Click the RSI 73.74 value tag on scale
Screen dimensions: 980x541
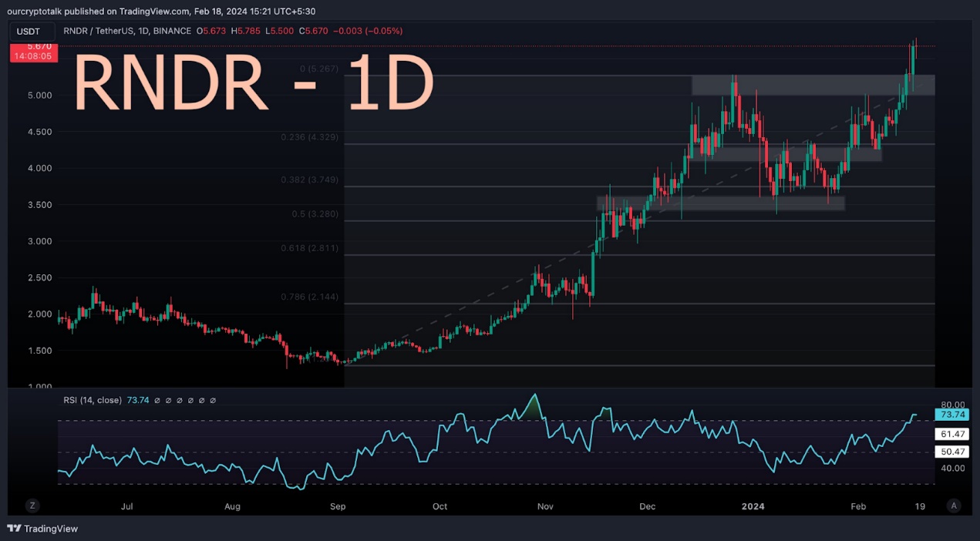(x=951, y=415)
